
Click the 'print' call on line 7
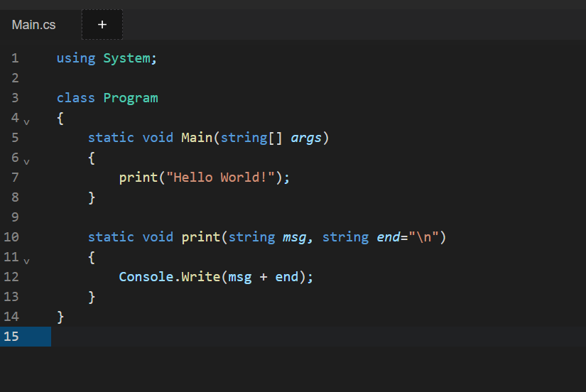point(139,177)
